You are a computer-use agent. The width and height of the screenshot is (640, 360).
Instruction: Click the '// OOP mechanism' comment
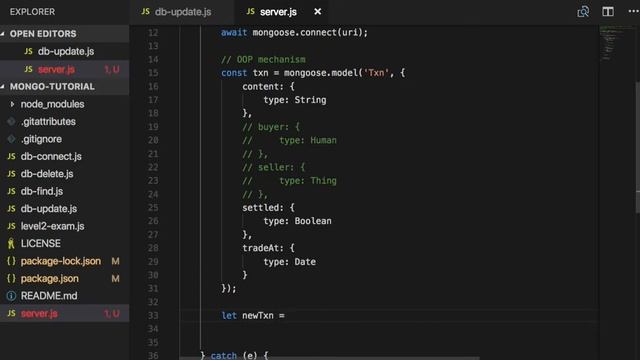263,60
